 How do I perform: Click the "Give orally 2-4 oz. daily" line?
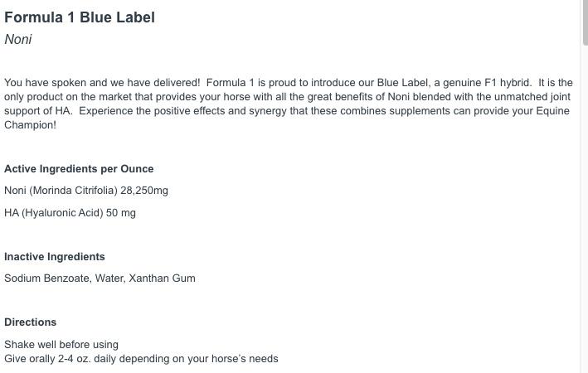141,359
